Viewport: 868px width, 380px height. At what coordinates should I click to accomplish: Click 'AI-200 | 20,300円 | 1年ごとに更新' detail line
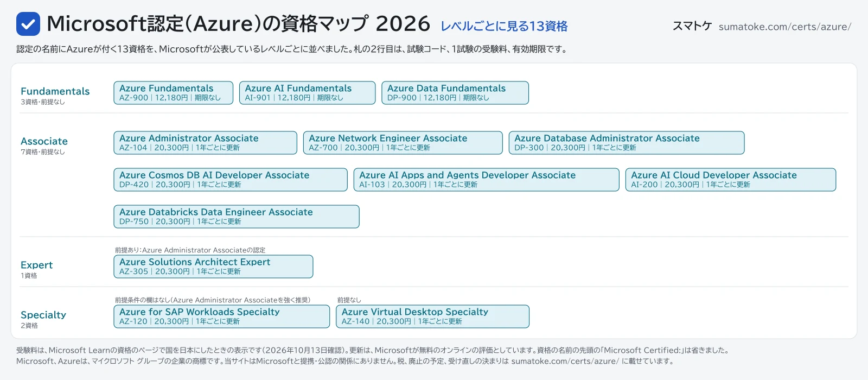(x=691, y=185)
